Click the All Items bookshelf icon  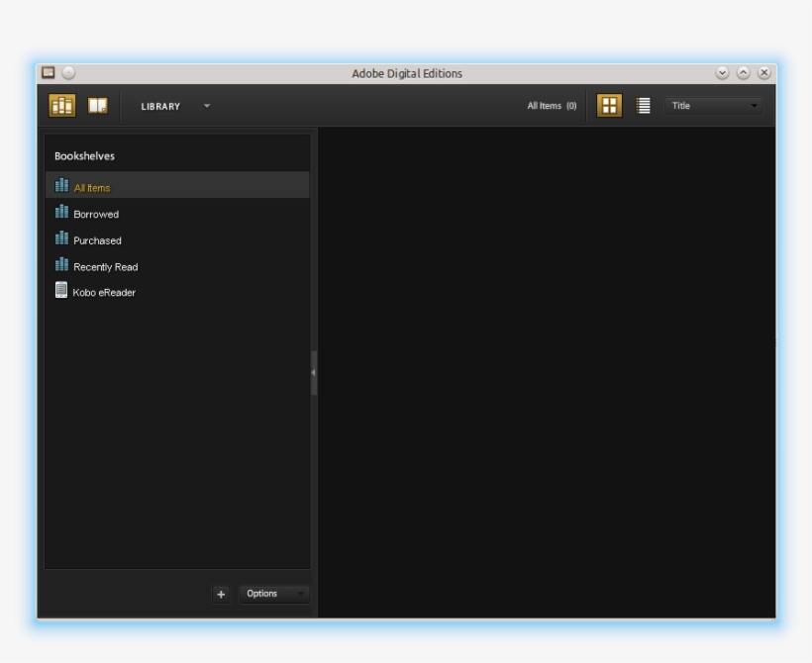tap(62, 186)
